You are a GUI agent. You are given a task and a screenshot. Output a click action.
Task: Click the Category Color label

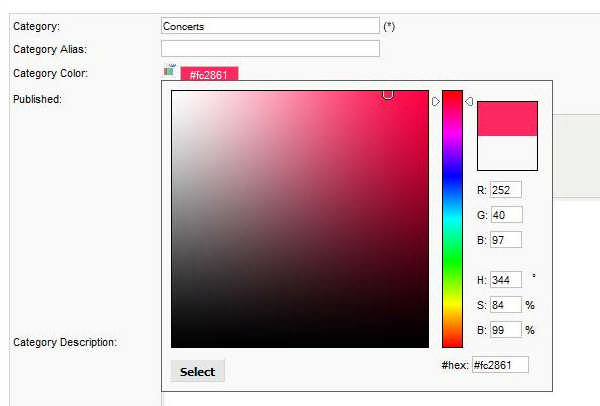tap(51, 73)
